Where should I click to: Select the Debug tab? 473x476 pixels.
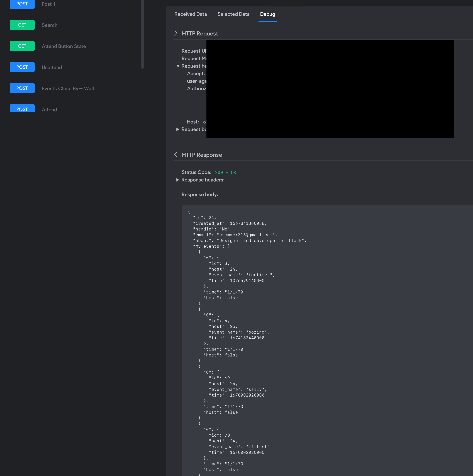(268, 14)
